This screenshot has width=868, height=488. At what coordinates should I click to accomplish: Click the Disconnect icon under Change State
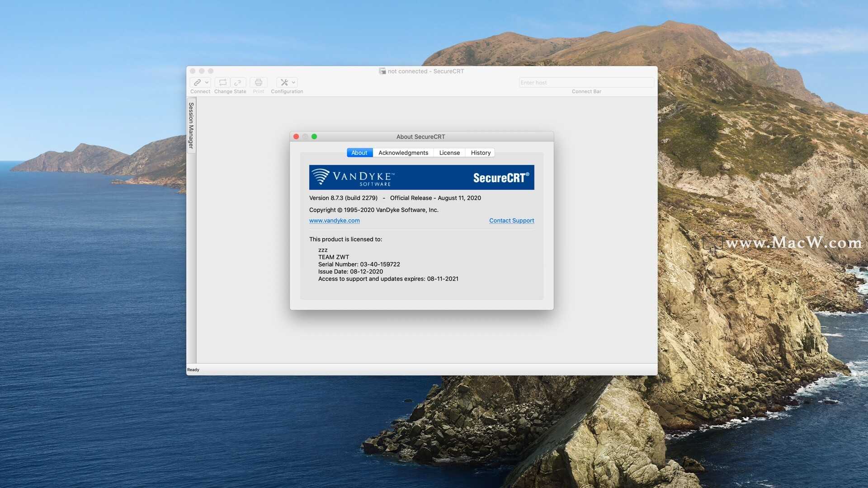coord(238,82)
